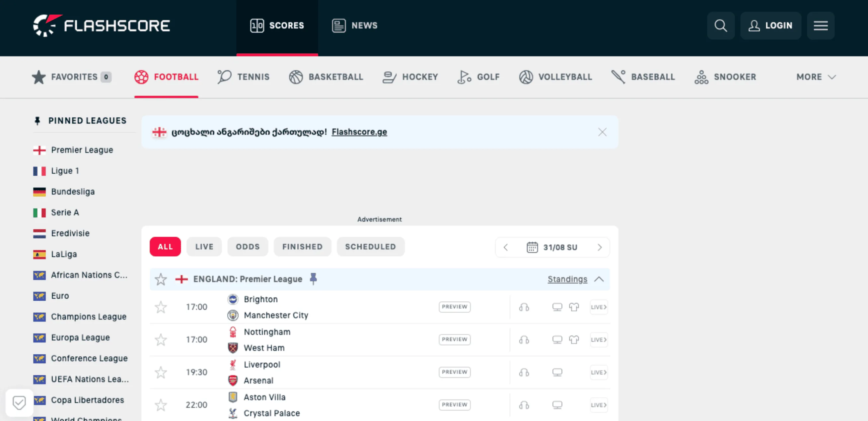Open the calendar date picker icon
Viewport: 868px width, 421px height.
532,247
